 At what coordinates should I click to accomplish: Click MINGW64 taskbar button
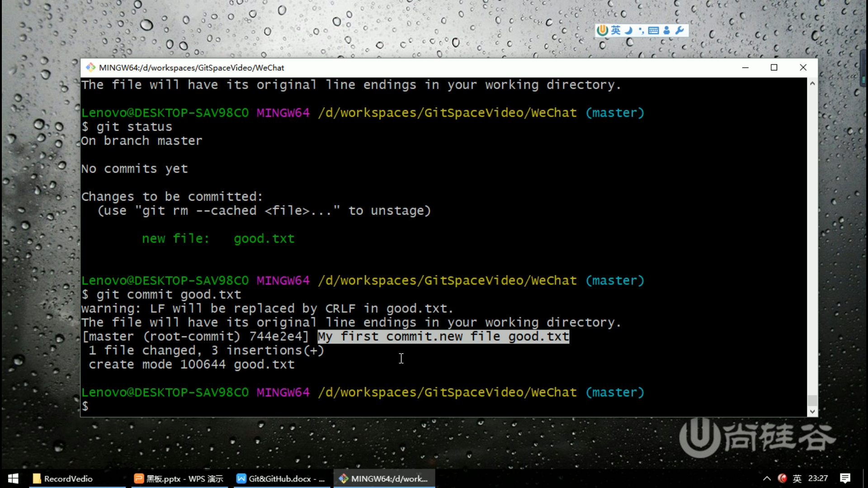(x=384, y=479)
